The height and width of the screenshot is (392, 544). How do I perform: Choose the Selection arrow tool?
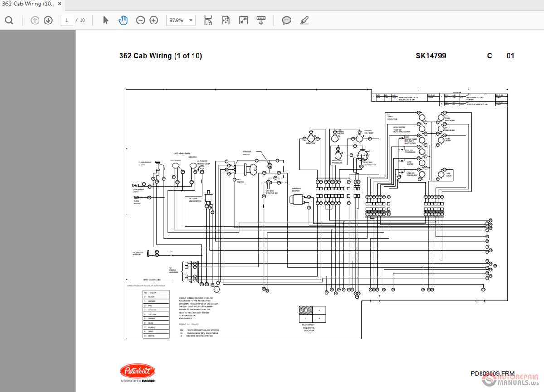106,20
